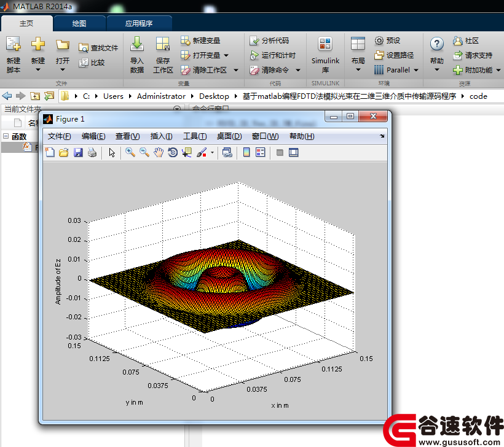The image size is (504, 447).
Task: Toggle the data cursor tool
Action: pos(187,152)
